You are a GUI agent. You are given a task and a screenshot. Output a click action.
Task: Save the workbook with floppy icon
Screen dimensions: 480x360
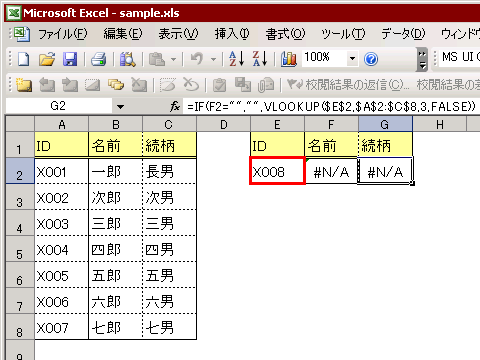(x=70, y=59)
